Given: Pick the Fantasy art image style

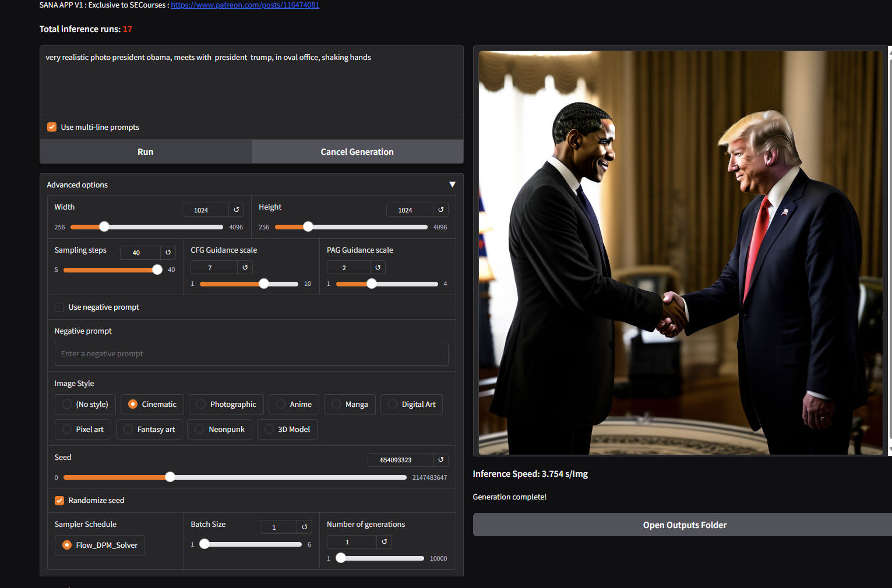Looking at the screenshot, I should point(149,429).
